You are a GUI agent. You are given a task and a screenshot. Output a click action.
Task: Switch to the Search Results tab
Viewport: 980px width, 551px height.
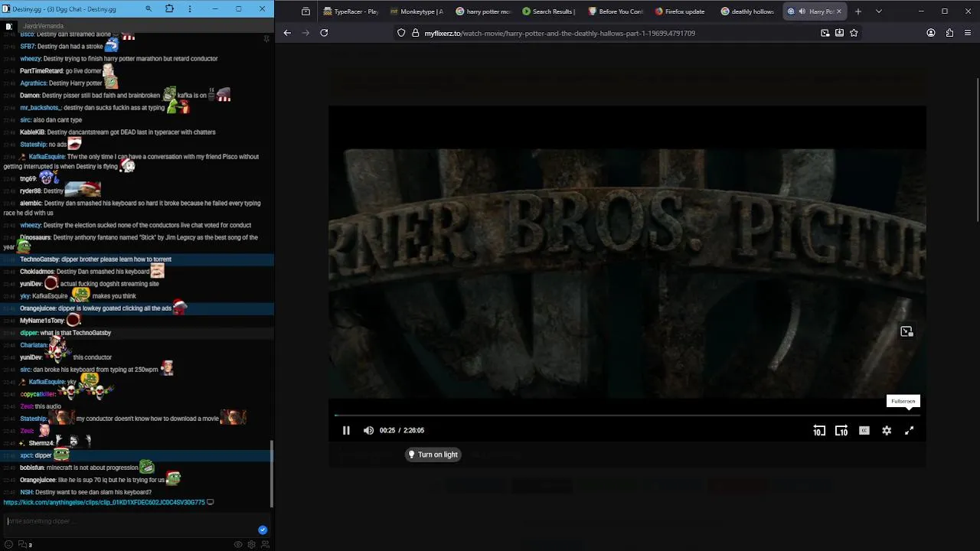click(549, 11)
